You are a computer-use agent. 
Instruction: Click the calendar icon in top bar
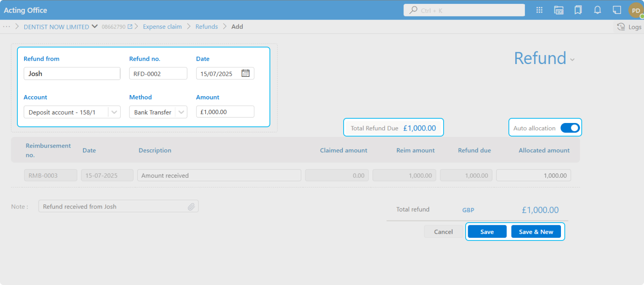click(559, 10)
